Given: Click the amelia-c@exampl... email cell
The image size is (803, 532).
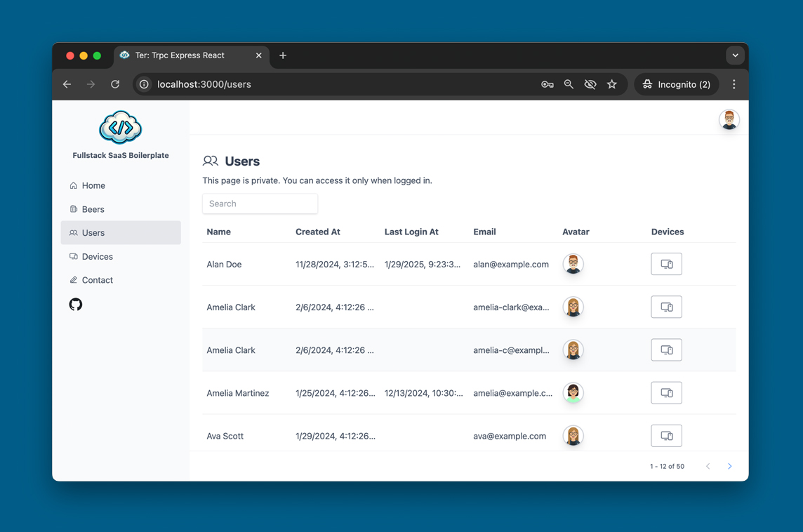Looking at the screenshot, I should point(511,350).
